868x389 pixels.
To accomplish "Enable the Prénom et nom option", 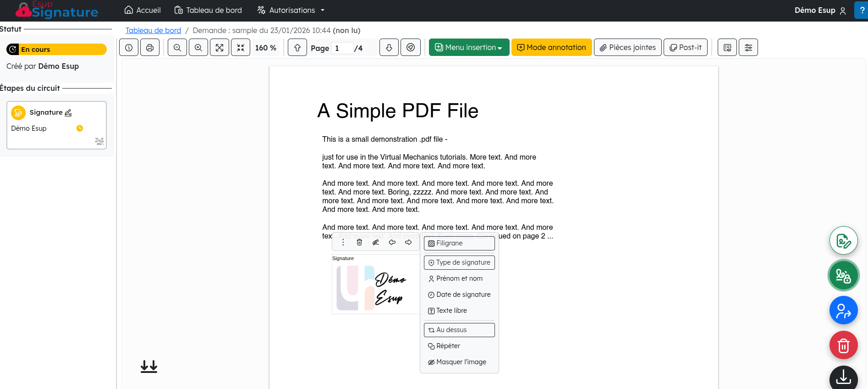I will pos(459,278).
